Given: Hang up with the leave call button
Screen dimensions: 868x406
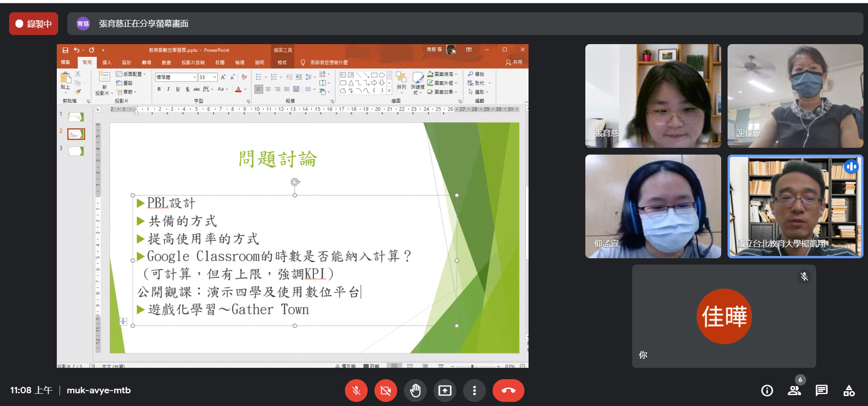Looking at the screenshot, I should 508,391.
